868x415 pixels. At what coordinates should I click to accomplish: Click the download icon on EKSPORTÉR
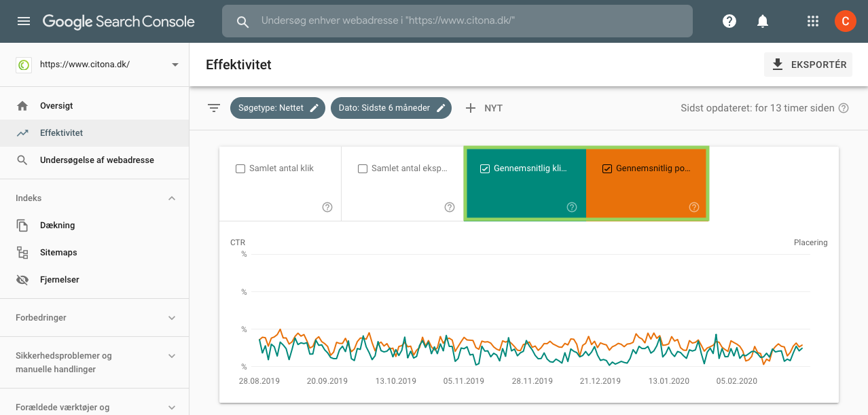coord(778,65)
